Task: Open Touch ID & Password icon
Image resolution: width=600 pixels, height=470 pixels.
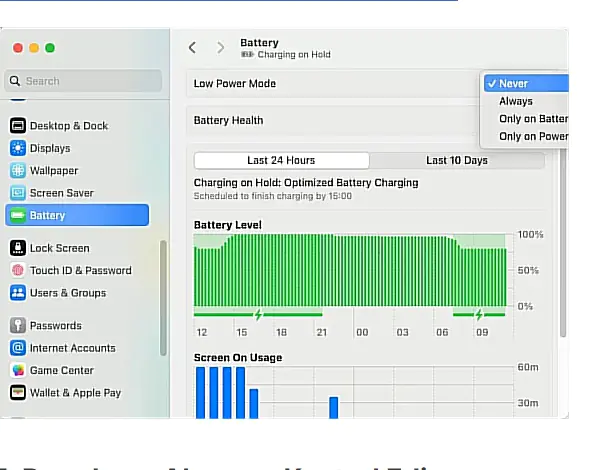Action: point(18,270)
